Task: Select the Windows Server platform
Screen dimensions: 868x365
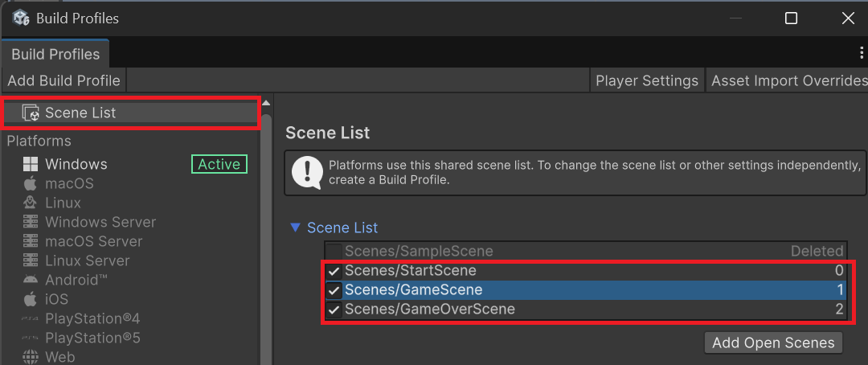Action: tap(100, 222)
